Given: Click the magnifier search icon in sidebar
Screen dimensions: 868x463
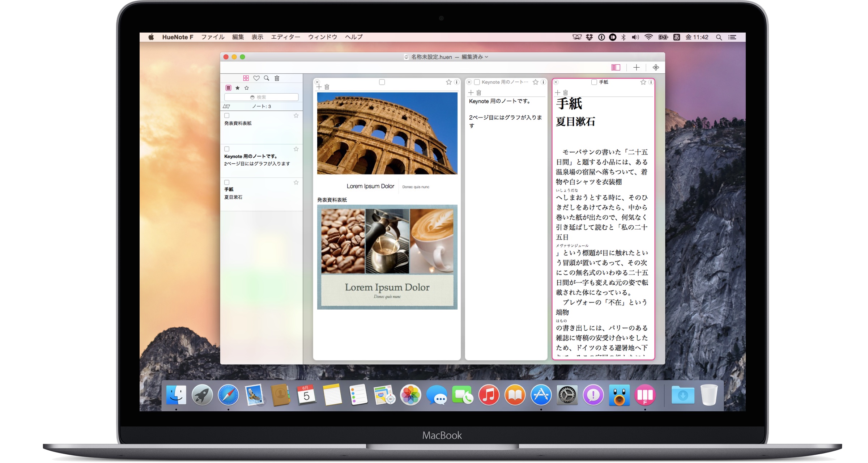Looking at the screenshot, I should pyautogui.click(x=267, y=78).
